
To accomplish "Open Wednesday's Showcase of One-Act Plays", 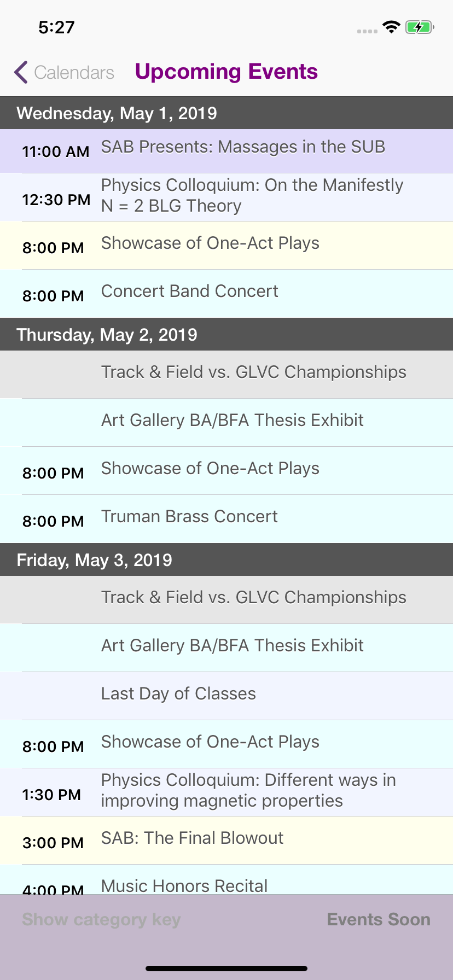I will 210,244.
